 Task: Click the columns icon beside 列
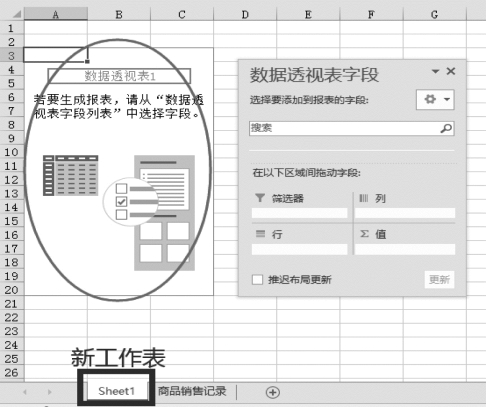click(364, 198)
